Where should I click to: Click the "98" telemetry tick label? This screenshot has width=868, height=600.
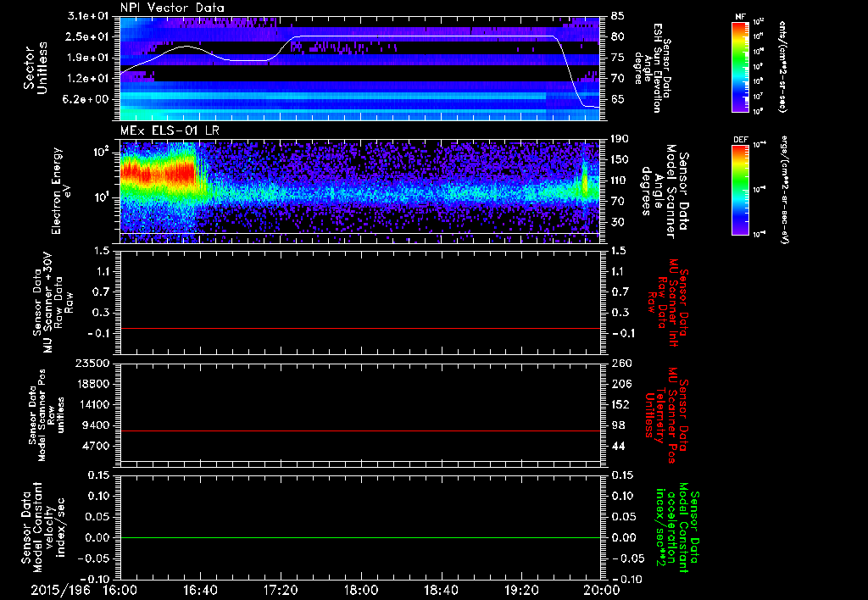617,425
